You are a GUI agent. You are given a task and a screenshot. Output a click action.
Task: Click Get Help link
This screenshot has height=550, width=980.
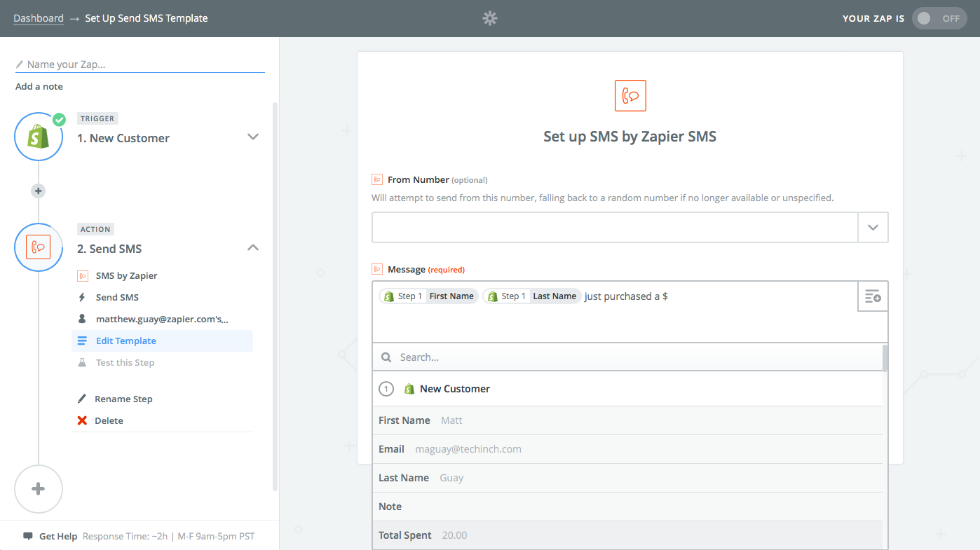click(58, 537)
